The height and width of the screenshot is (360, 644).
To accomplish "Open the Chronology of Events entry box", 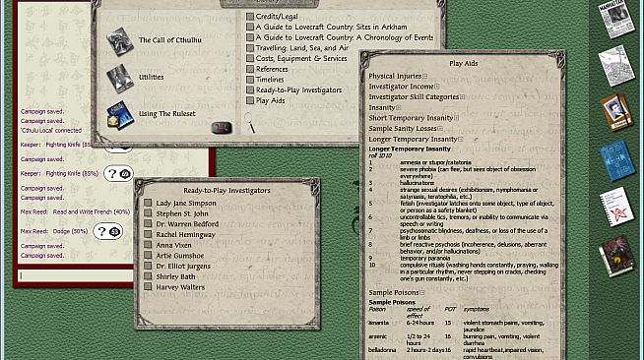I will pyautogui.click(x=250, y=37).
